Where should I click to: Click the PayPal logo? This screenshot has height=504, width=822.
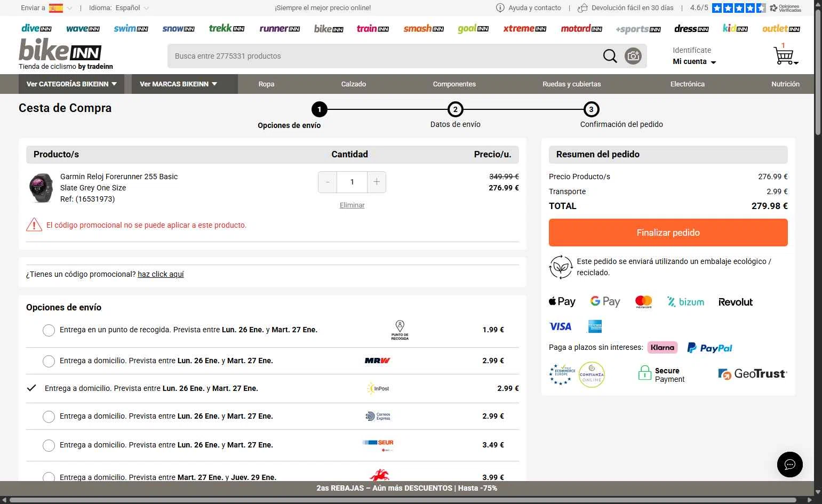709,348
